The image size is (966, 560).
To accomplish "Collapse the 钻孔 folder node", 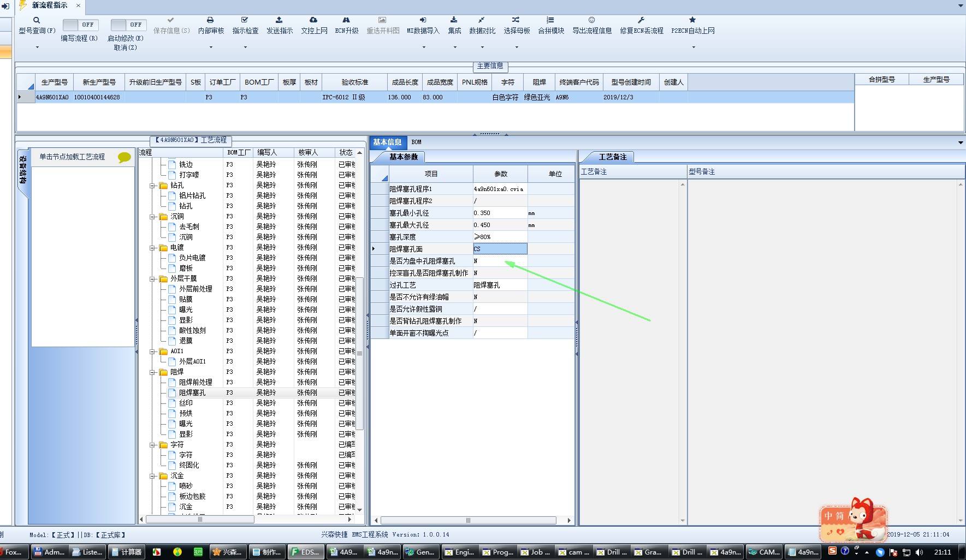I will point(152,186).
